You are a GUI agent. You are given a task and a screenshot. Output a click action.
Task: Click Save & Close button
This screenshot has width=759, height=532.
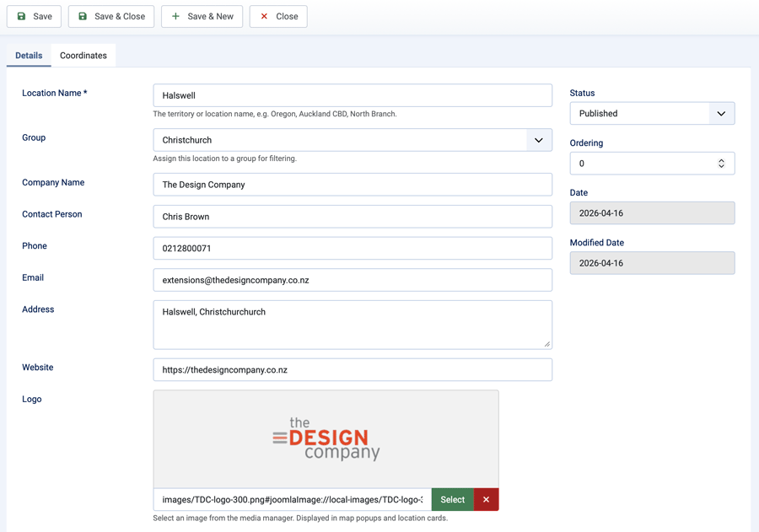point(111,16)
